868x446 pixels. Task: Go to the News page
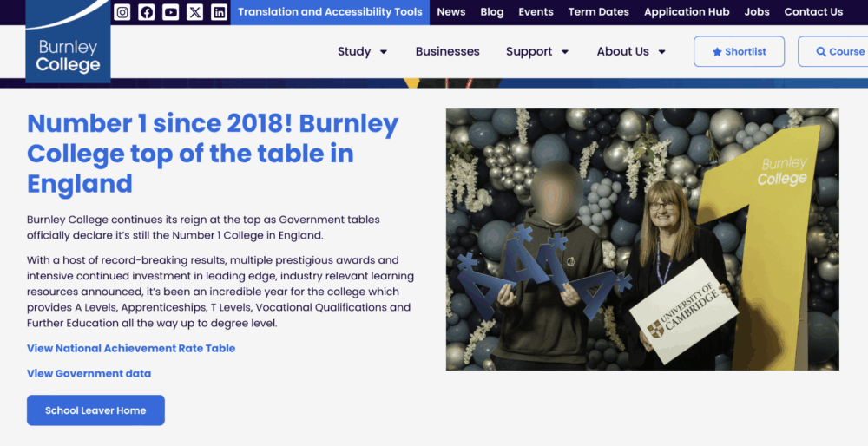coord(451,11)
